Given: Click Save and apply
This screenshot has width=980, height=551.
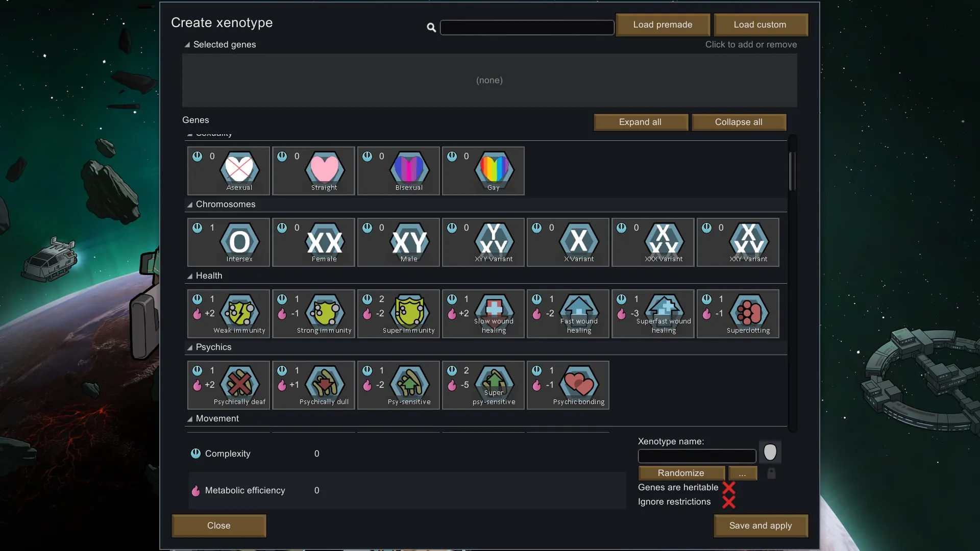Looking at the screenshot, I should (x=760, y=525).
